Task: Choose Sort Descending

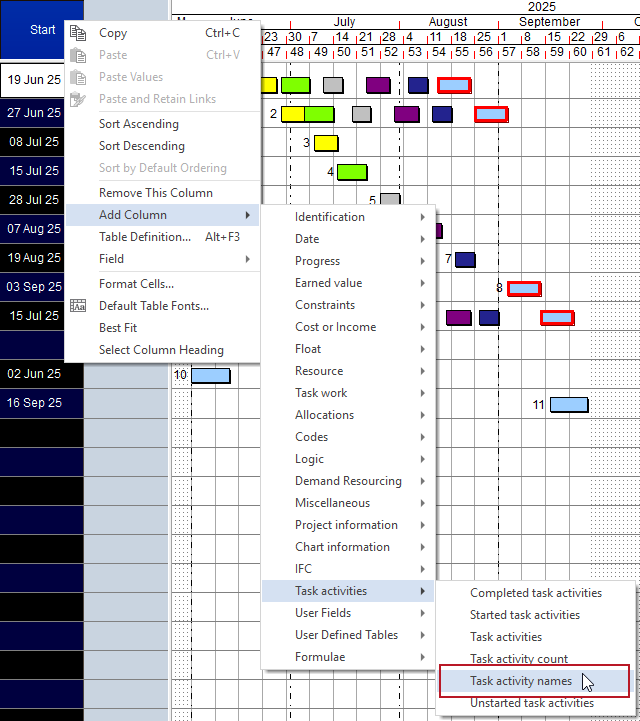Action: [163, 146]
